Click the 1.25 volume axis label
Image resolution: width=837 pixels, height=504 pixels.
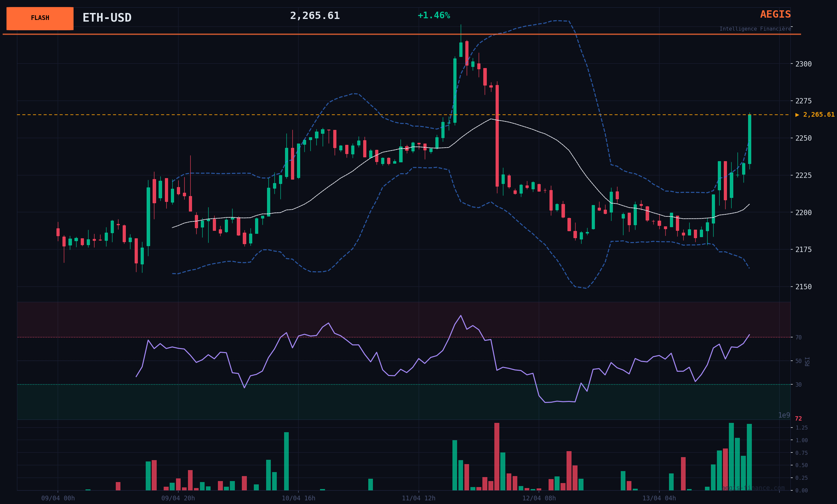click(801, 428)
